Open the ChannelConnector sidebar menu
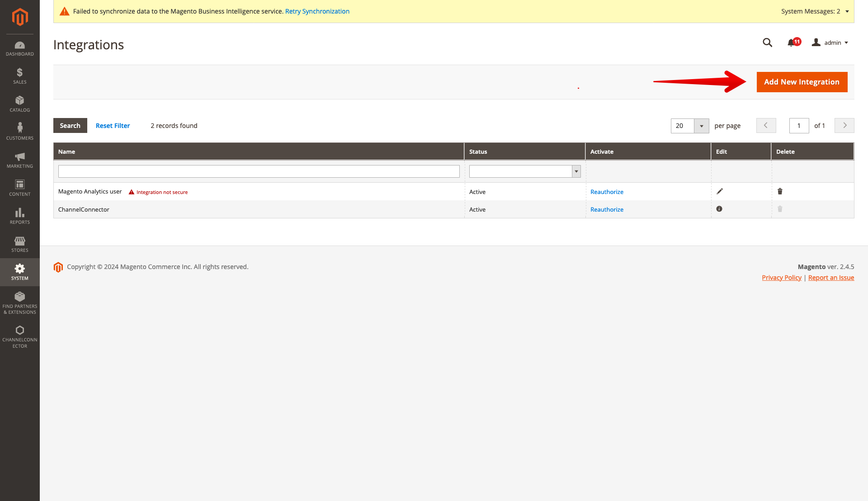The height and width of the screenshot is (501, 868). 19,337
